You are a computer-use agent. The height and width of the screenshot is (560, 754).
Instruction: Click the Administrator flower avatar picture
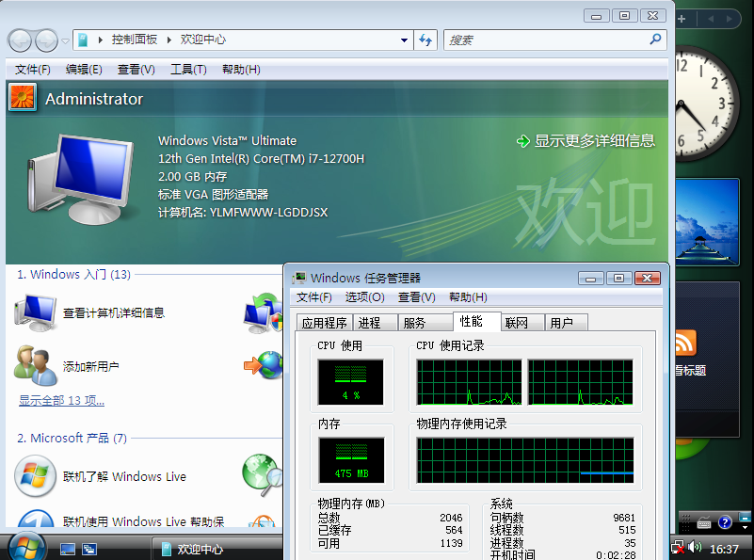click(x=23, y=98)
